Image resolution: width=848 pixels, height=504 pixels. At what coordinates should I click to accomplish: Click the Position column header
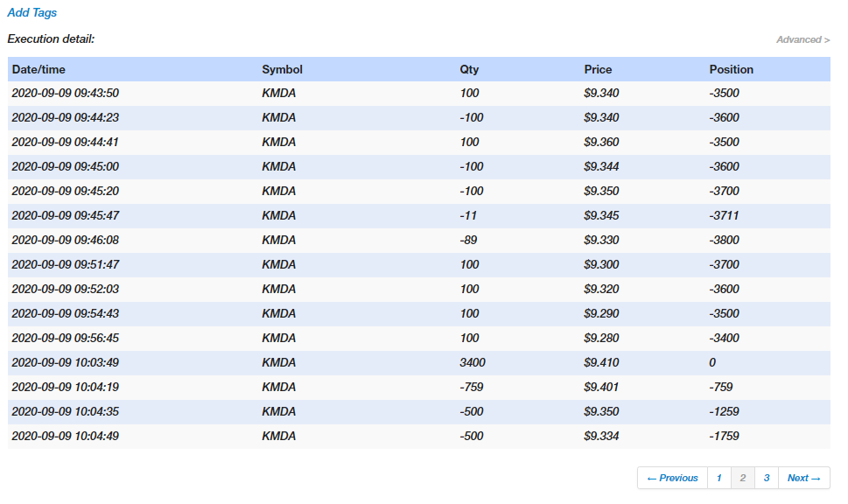tap(731, 69)
